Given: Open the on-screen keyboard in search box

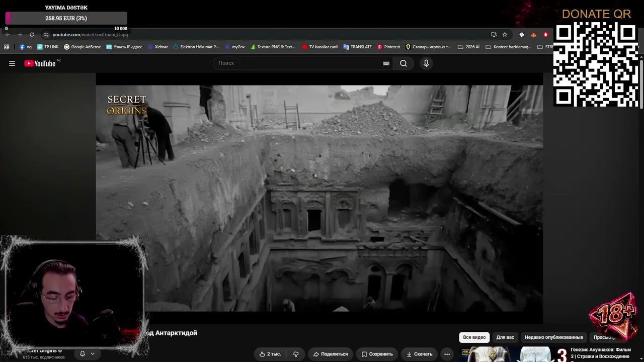Looking at the screenshot, I should [x=386, y=63].
